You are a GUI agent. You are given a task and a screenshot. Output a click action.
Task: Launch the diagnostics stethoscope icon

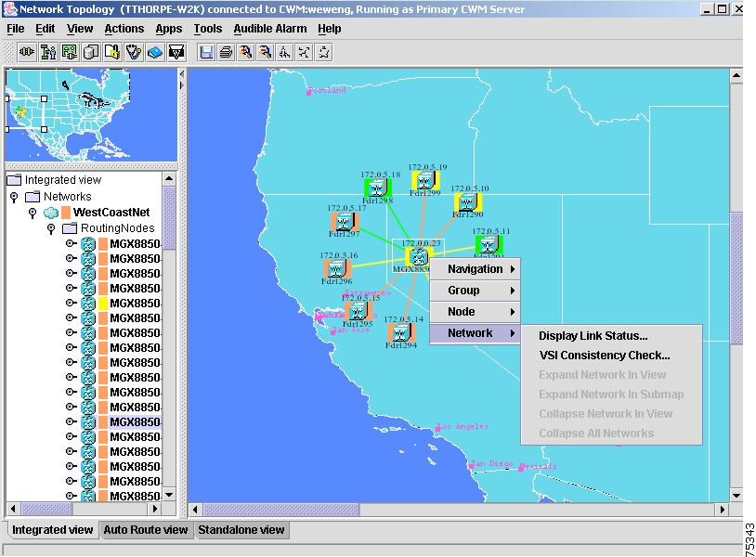(134, 52)
